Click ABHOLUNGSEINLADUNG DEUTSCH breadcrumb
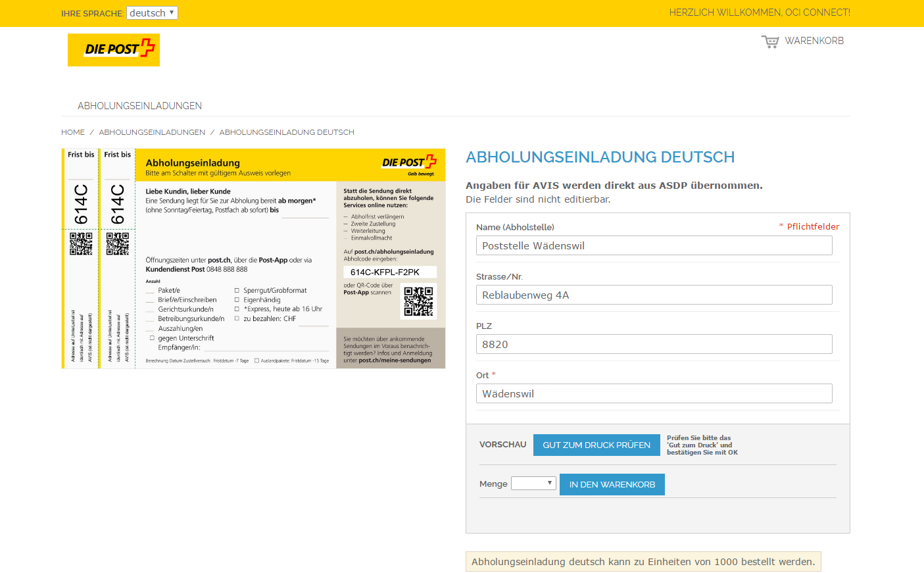This screenshot has width=924, height=573. pyautogui.click(x=287, y=132)
